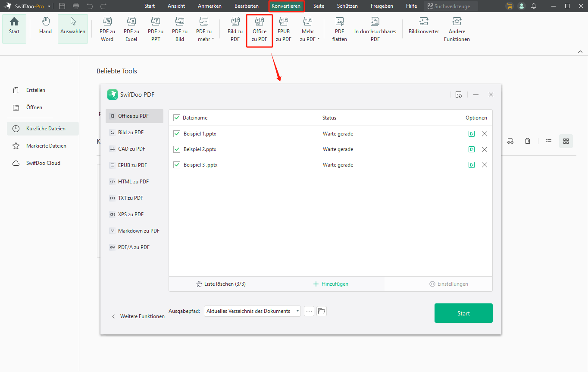
Task: Uncheck Beispiel 1.pptx checkbox
Action: click(x=177, y=134)
